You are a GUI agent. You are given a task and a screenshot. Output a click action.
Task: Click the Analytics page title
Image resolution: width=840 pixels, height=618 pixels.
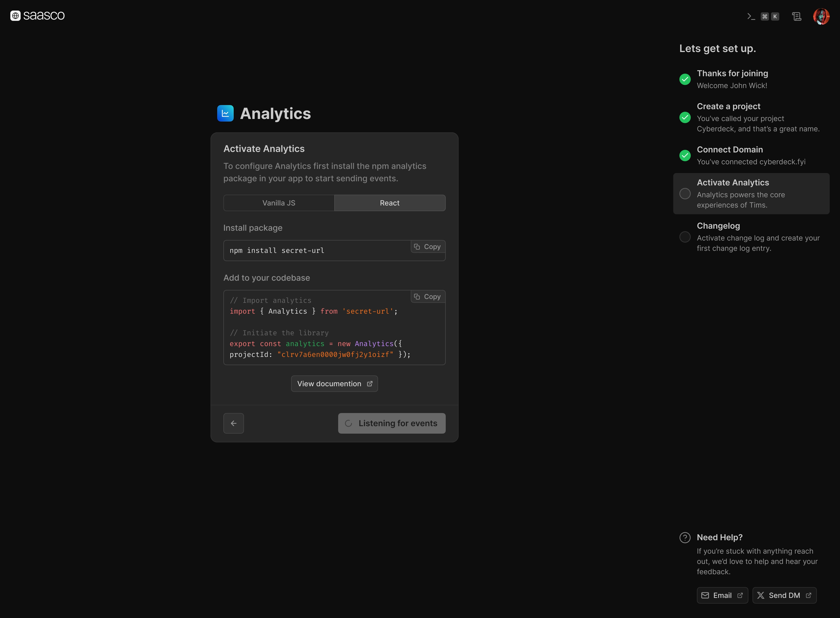point(276,114)
